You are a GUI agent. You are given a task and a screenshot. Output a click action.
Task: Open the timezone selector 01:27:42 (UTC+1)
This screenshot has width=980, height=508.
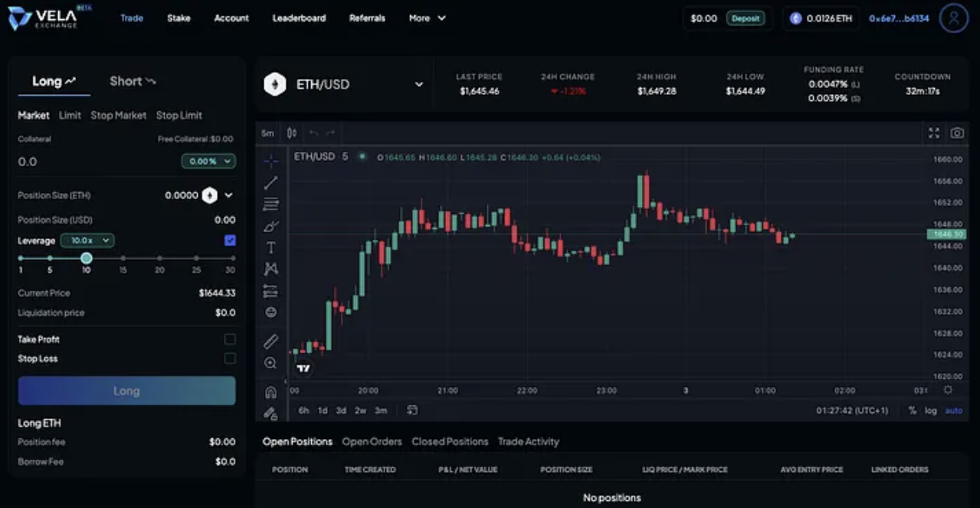(852, 411)
